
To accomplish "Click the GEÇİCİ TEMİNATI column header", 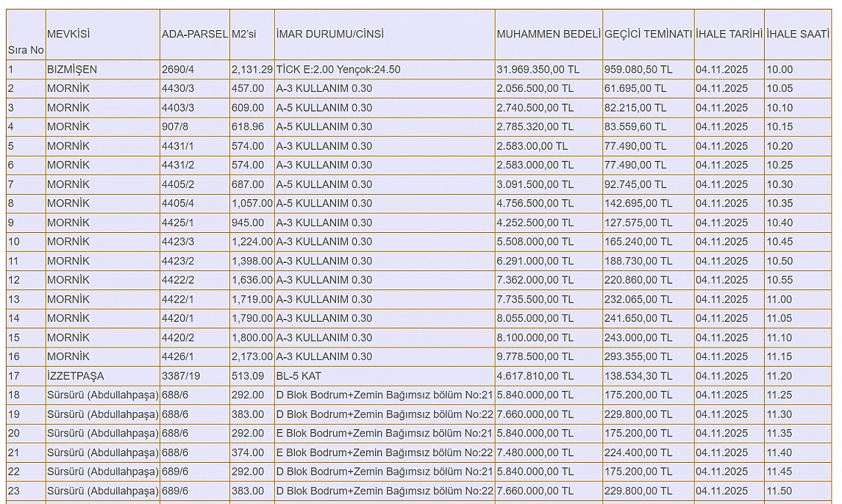I will pyautogui.click(x=648, y=34).
